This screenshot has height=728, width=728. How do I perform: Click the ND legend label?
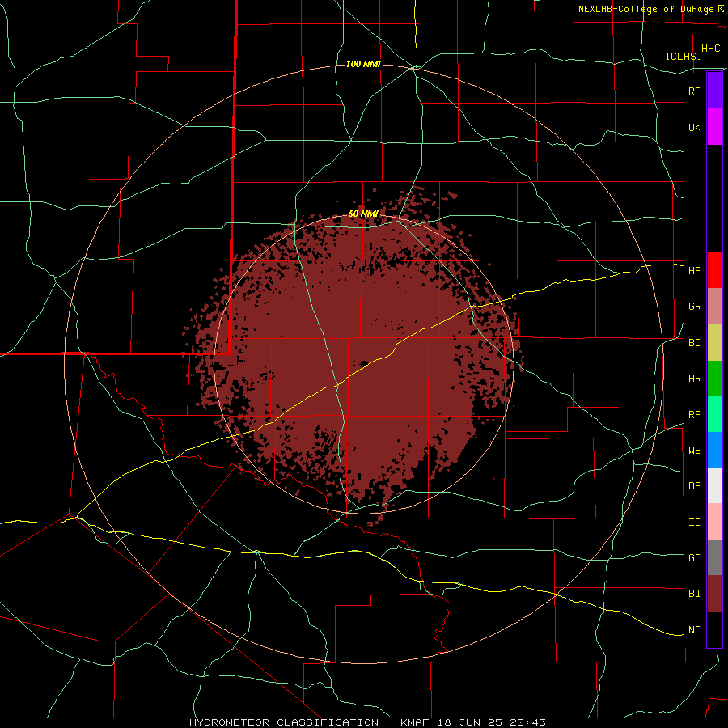pos(694,630)
